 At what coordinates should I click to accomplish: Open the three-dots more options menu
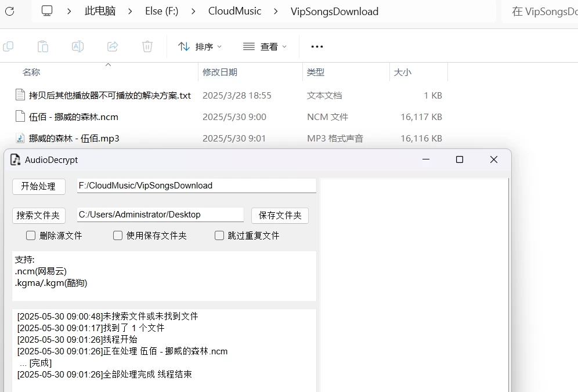click(317, 46)
